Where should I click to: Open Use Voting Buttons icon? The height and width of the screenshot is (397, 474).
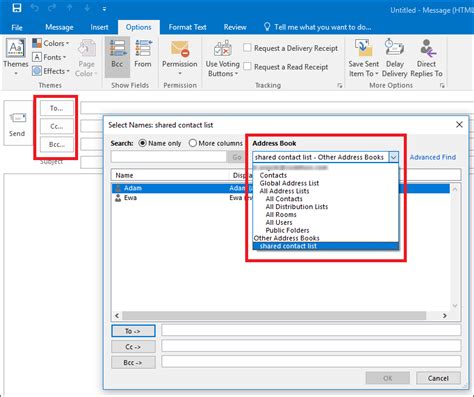point(223,49)
